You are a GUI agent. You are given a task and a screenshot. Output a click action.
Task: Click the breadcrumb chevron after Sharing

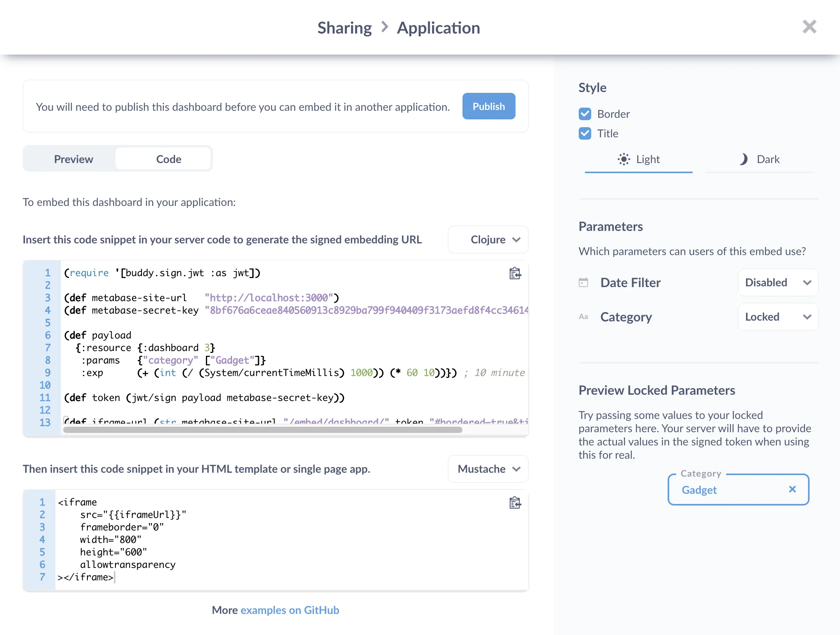point(385,27)
